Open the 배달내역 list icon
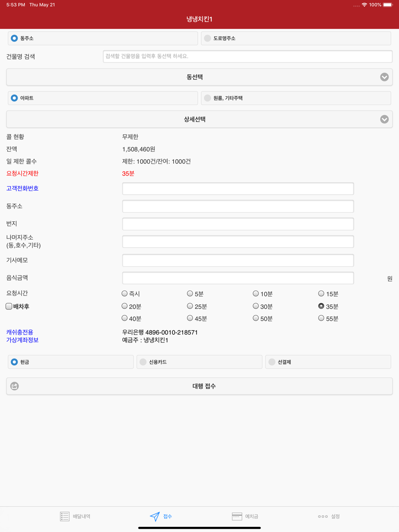Viewport: 399px width, 532px height. (x=65, y=516)
